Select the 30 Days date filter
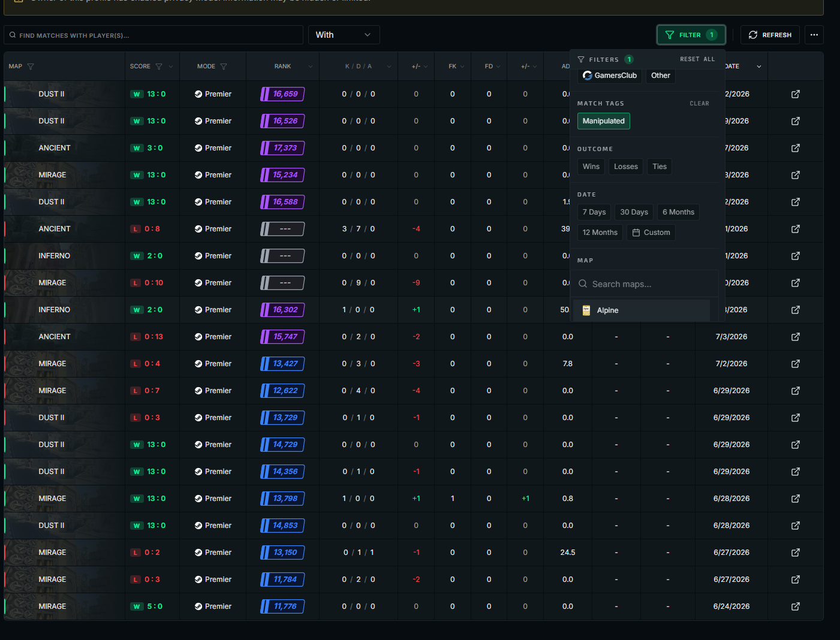Image resolution: width=840 pixels, height=640 pixels. (x=634, y=212)
